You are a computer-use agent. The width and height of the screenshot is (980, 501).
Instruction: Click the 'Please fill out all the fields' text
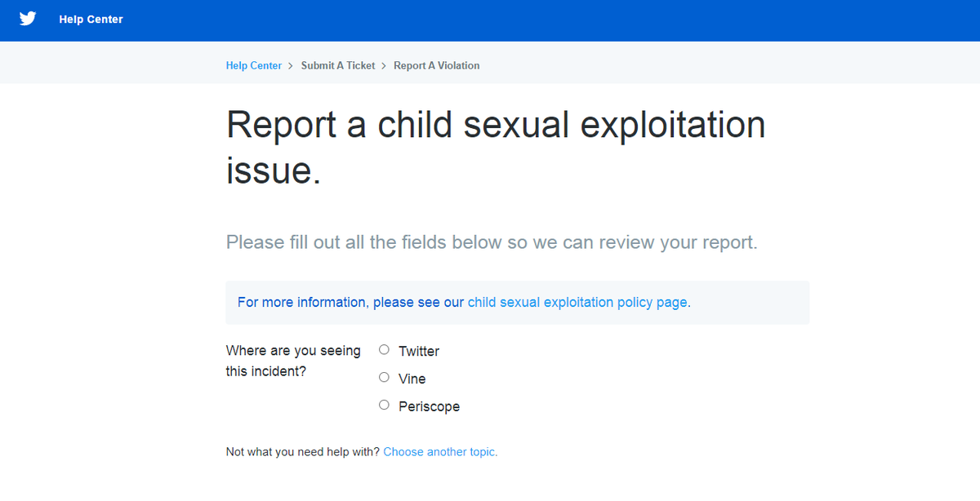point(492,242)
